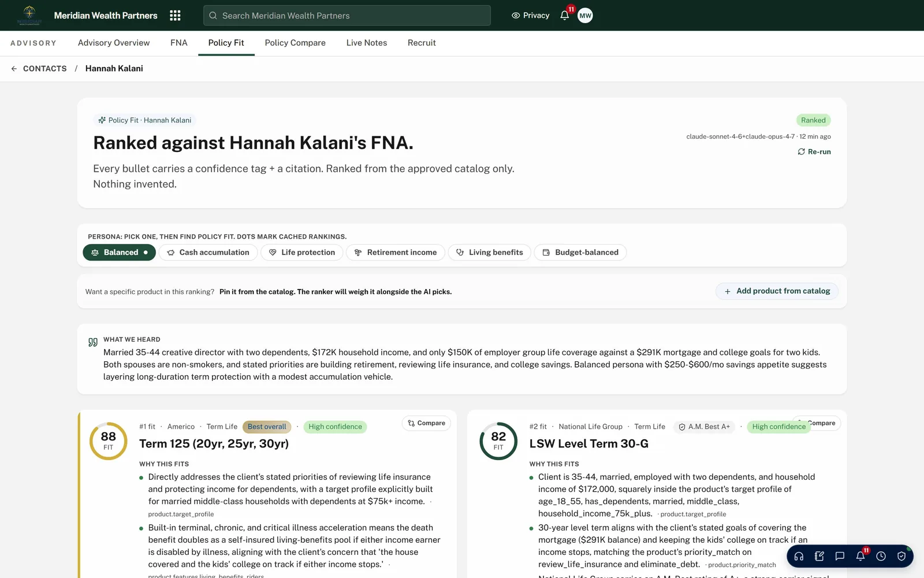
Task: Select the Balanced persona
Action: point(120,253)
